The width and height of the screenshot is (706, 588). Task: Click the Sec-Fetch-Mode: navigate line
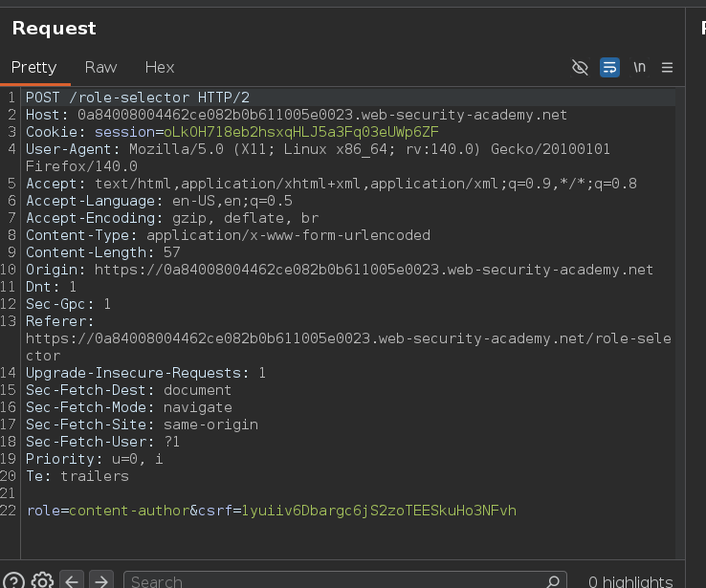tap(129, 407)
